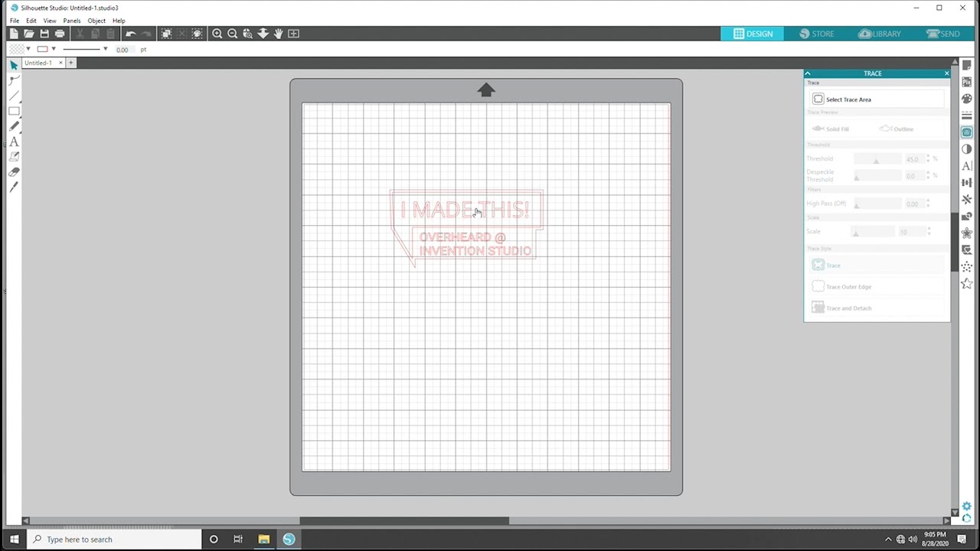The width and height of the screenshot is (980, 551).
Task: Open the Pixscan panel icon
Action: click(x=967, y=82)
